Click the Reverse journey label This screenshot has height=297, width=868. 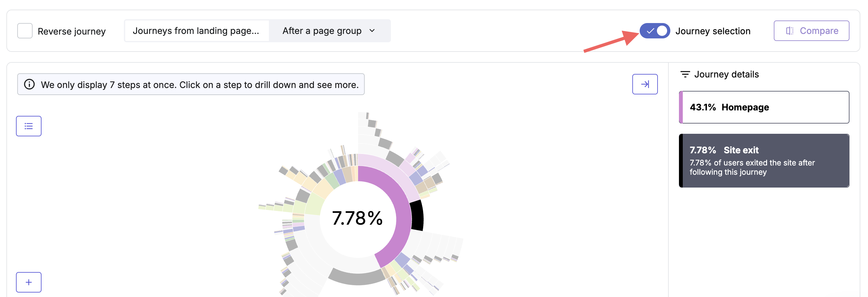pyautogui.click(x=72, y=31)
